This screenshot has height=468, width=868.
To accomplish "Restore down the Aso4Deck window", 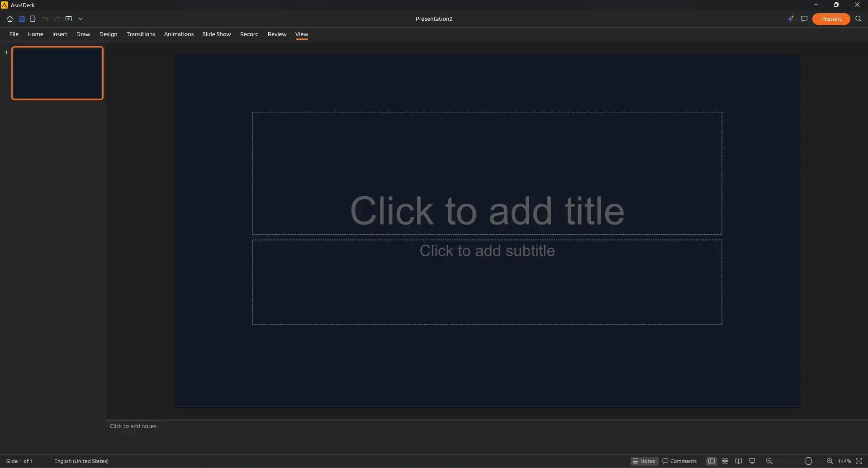I will pyautogui.click(x=836, y=5).
